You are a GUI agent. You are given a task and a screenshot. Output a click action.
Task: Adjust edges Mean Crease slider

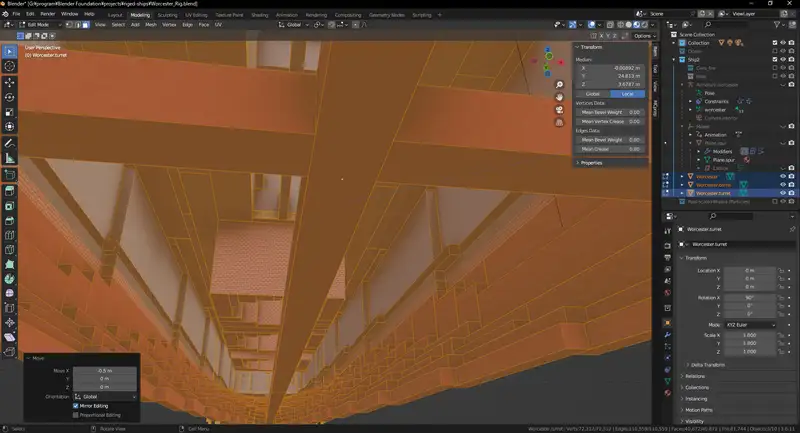point(610,149)
